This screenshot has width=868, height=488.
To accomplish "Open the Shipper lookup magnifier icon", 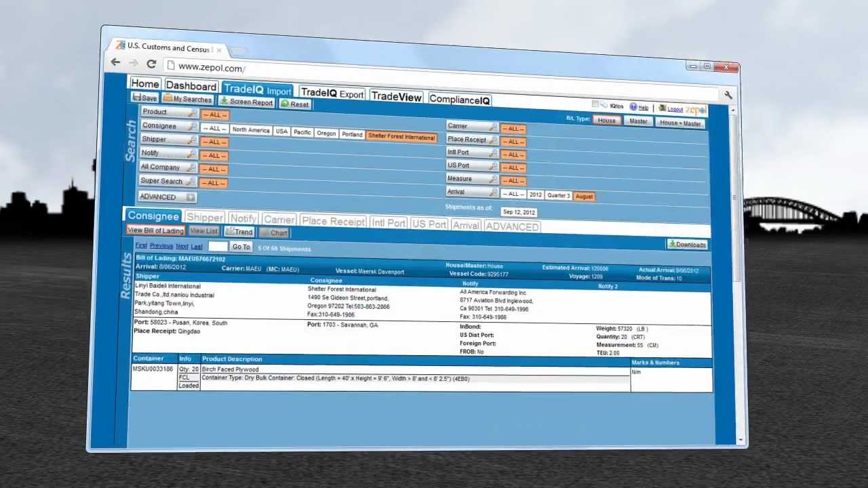I will coord(193,140).
